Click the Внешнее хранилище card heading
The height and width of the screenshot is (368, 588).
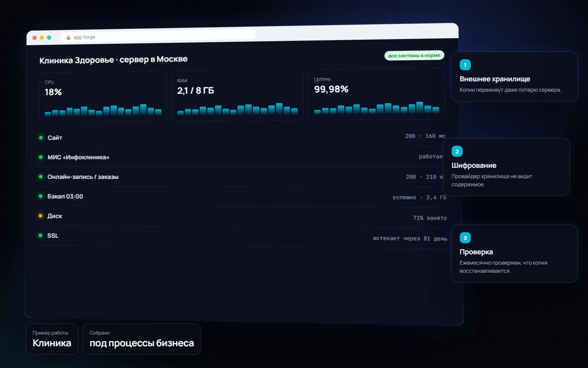[495, 79]
